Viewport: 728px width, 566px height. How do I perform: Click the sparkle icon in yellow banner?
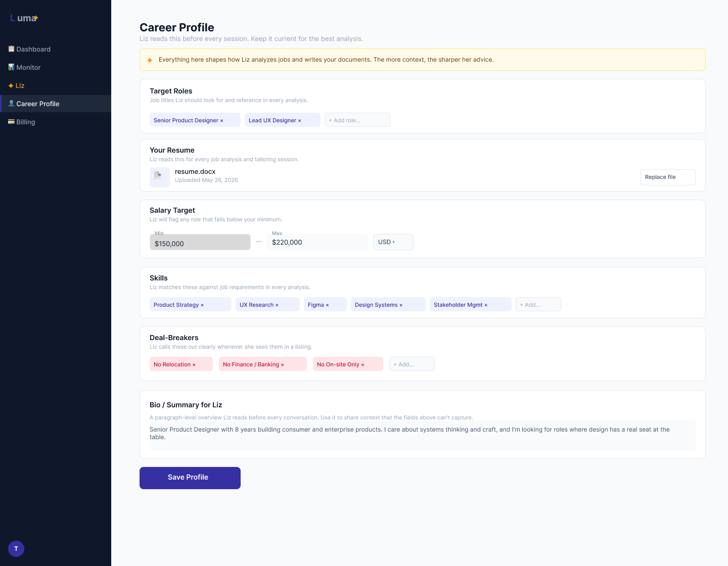click(x=150, y=60)
